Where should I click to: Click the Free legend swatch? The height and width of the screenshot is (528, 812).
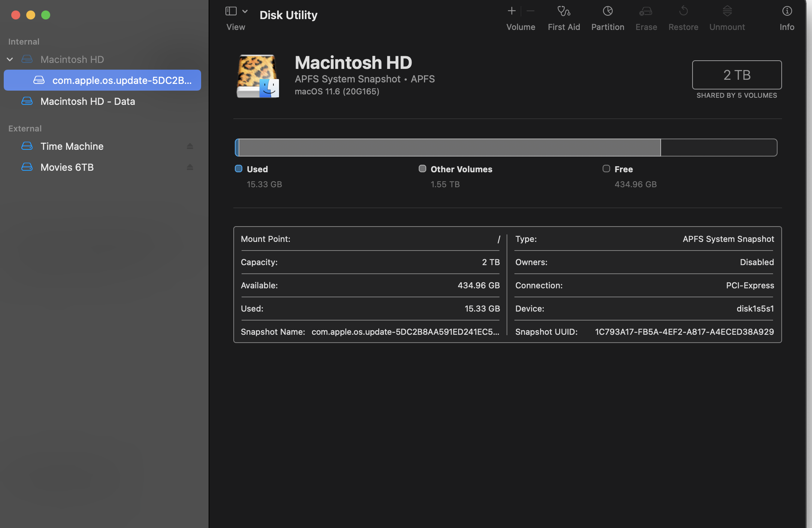pos(606,169)
